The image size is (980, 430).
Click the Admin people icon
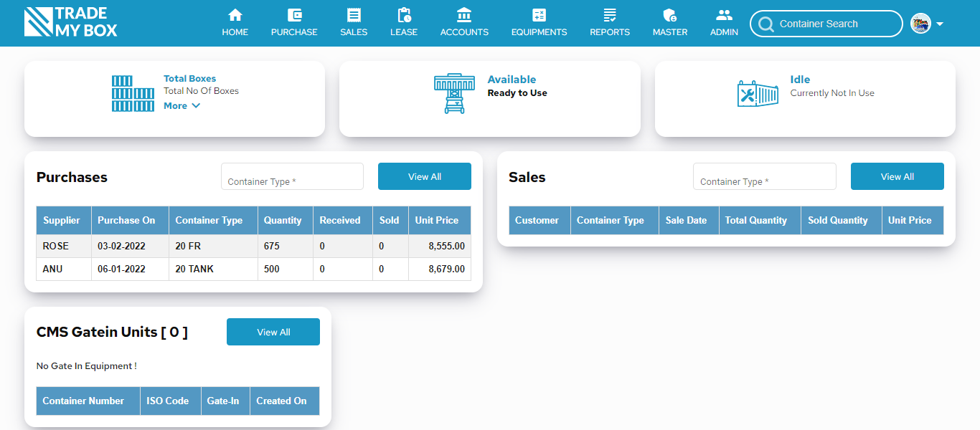point(724,15)
